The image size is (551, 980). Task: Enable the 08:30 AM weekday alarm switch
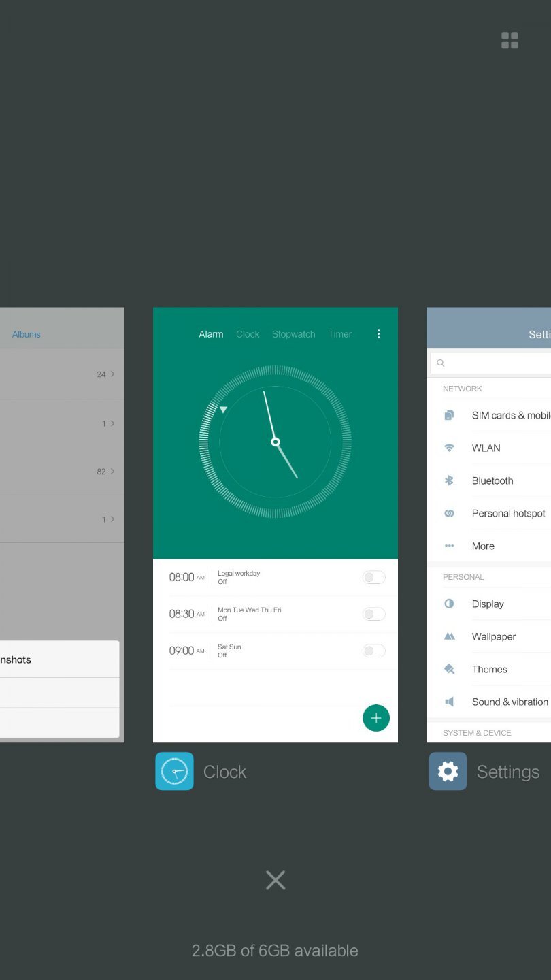373,615
